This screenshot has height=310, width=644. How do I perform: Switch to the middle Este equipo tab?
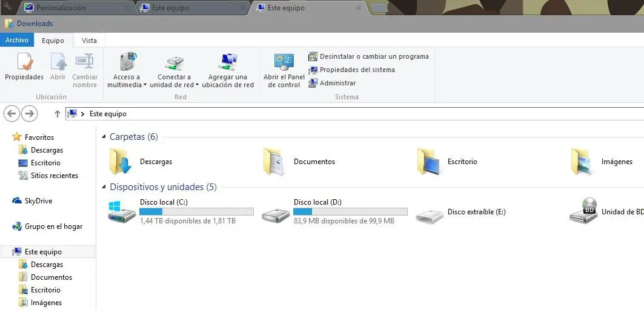coord(193,8)
